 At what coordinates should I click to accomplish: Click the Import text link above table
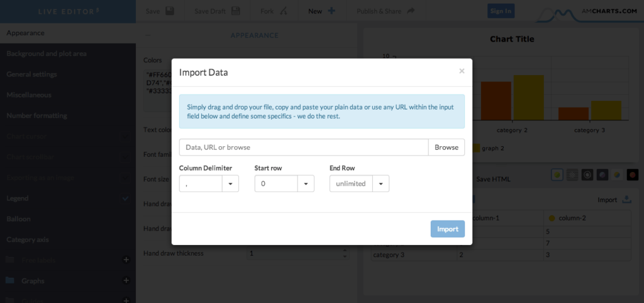pyautogui.click(x=607, y=200)
